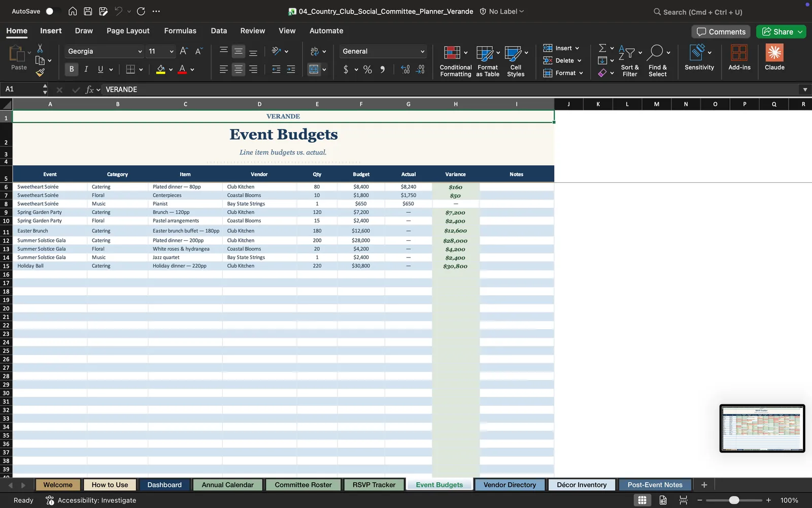
Task: Apply comma style icon
Action: click(x=383, y=70)
